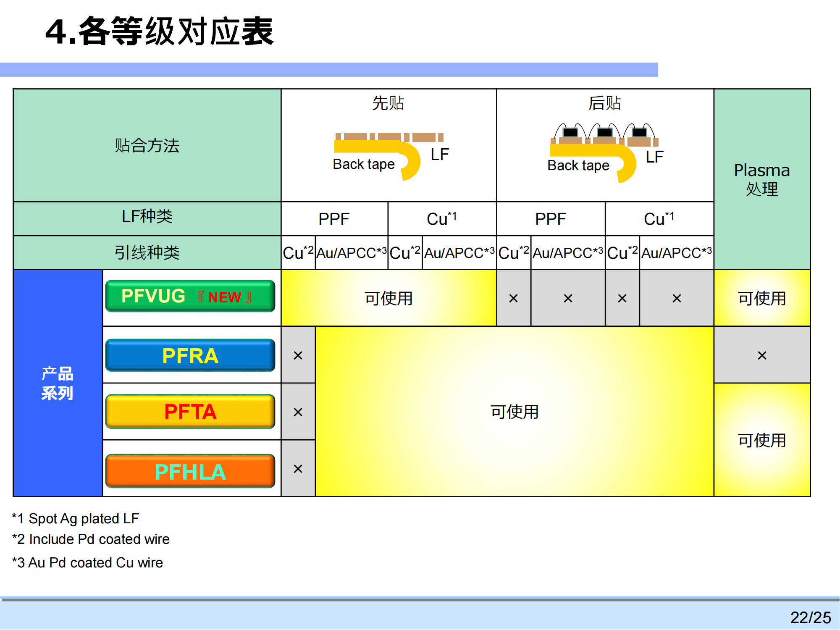Select the 产品系列 blue cell

point(58,383)
